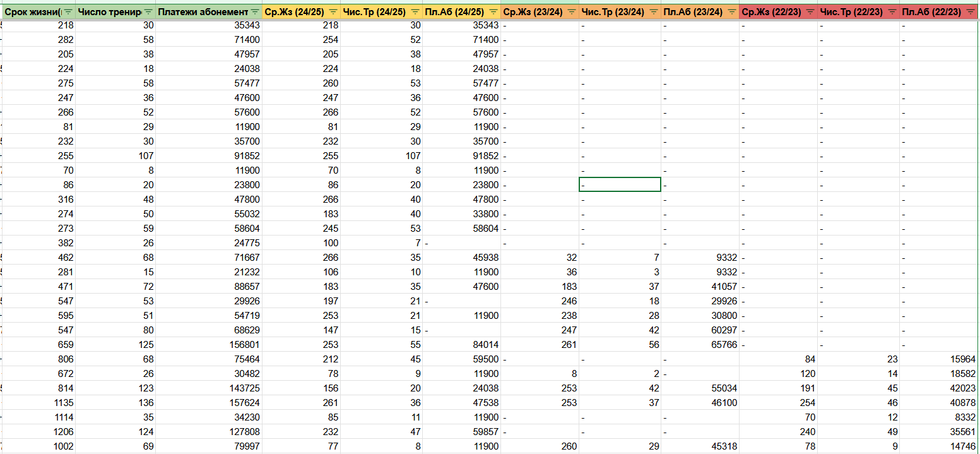Image resolution: width=980 pixels, height=454 pixels.
Task: Open filter for Число тренир column
Action: (x=148, y=12)
